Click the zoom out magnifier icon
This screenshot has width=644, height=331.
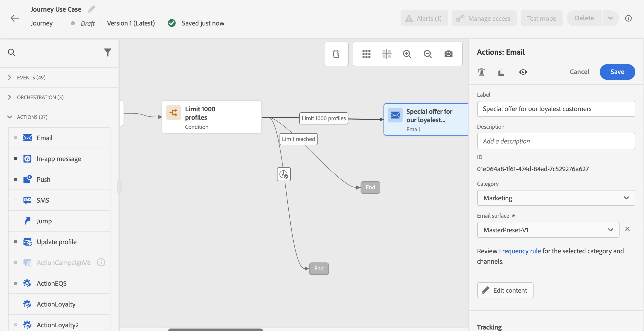click(x=428, y=54)
